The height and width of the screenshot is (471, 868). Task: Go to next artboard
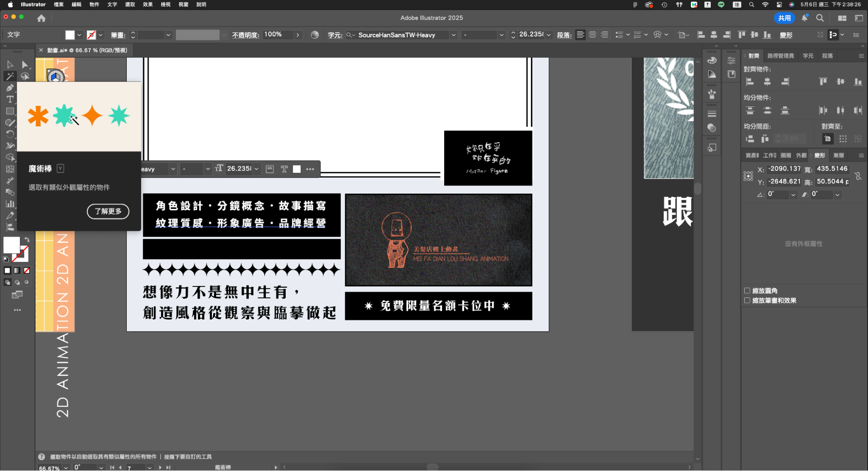click(x=160, y=468)
